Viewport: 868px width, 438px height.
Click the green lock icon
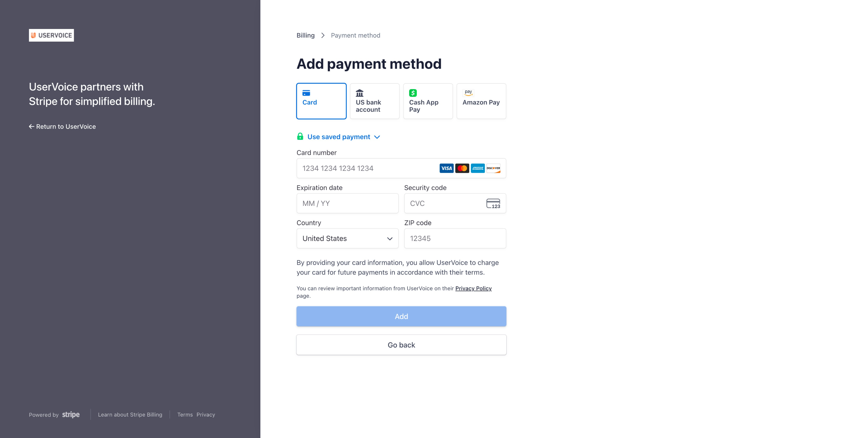pos(300,137)
